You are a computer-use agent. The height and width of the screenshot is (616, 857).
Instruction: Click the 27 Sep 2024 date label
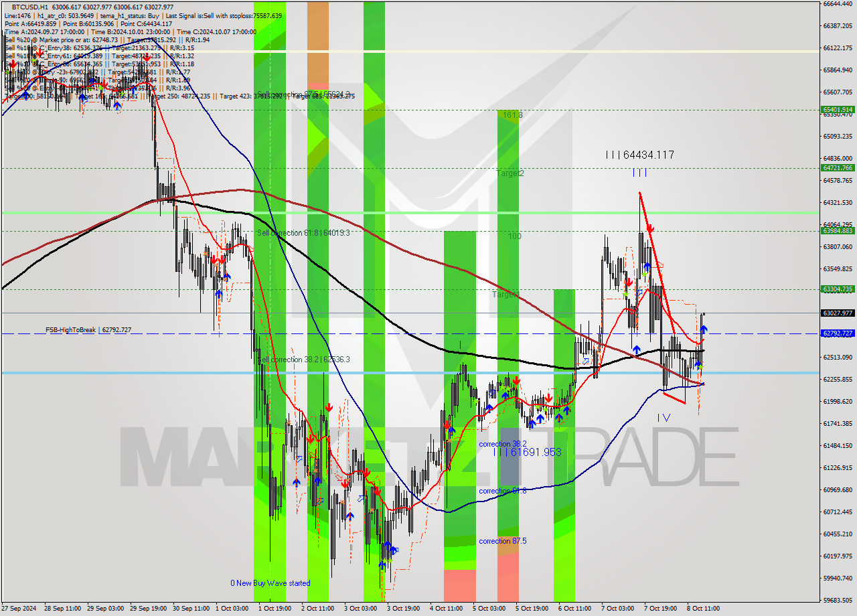point(20,609)
